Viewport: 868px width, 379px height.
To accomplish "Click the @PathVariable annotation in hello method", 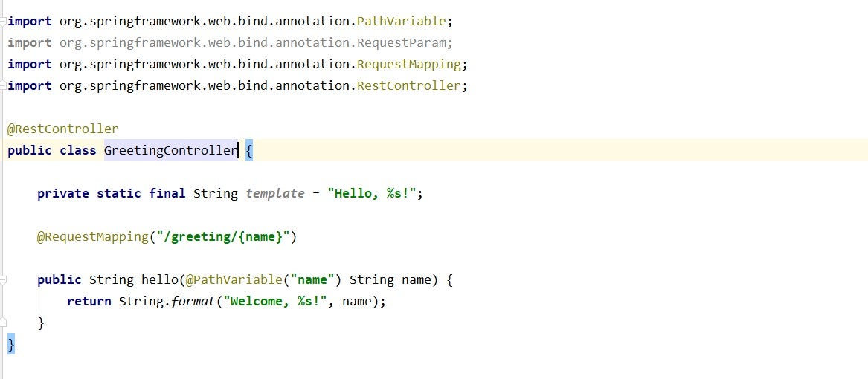I will pyautogui.click(x=234, y=279).
